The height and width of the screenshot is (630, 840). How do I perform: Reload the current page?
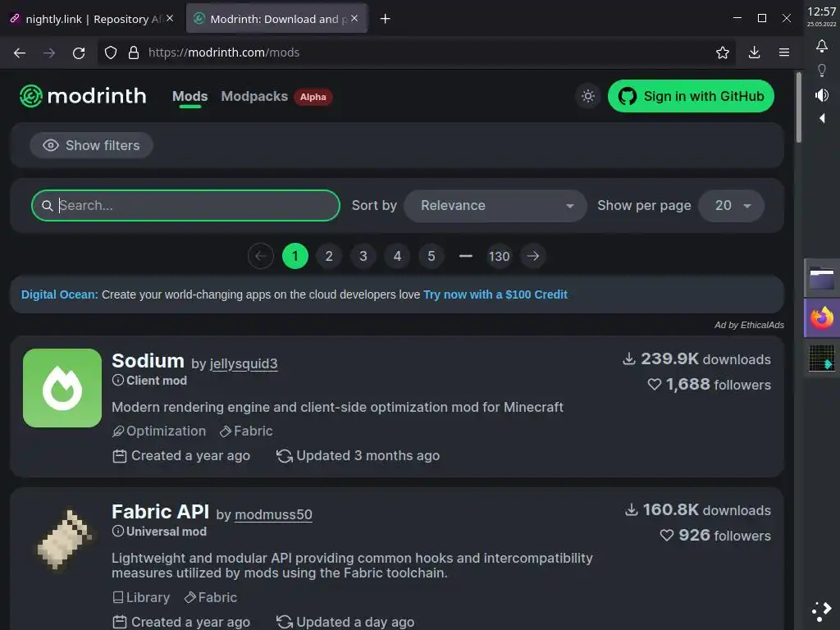pyautogui.click(x=79, y=52)
